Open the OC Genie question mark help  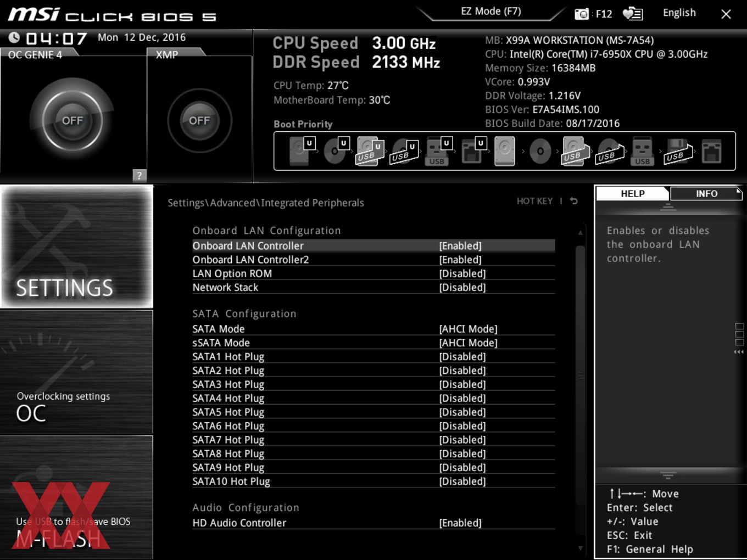(x=140, y=175)
